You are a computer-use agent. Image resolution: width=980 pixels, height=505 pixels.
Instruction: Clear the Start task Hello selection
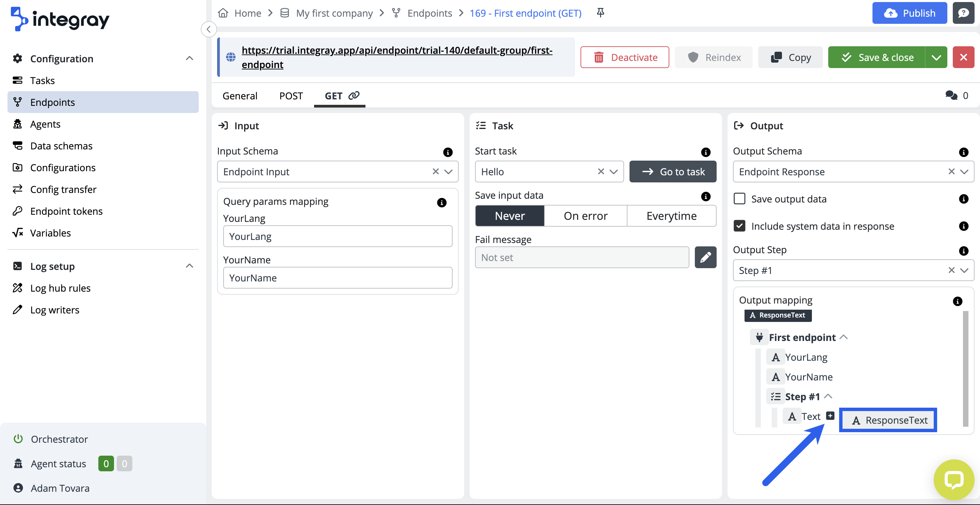[x=601, y=172]
